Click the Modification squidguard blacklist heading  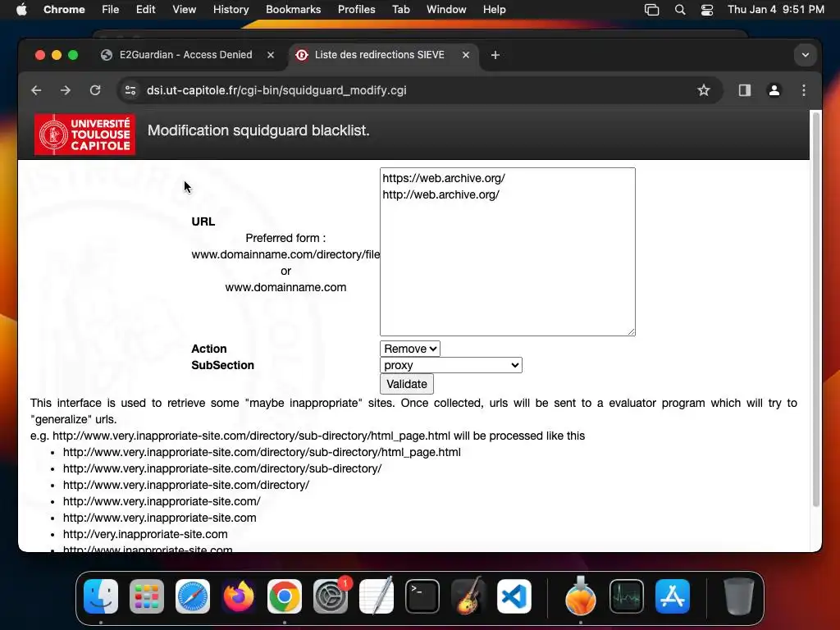tap(258, 130)
